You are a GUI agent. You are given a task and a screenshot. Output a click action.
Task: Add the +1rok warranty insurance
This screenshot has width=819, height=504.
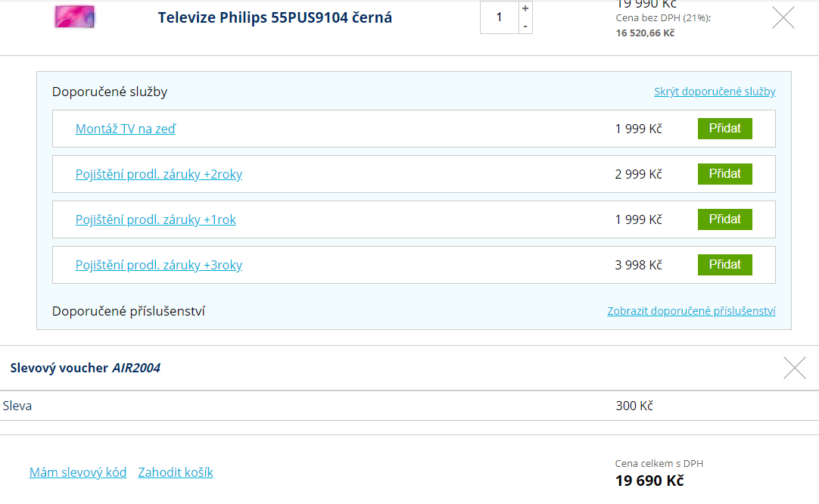pyautogui.click(x=724, y=219)
